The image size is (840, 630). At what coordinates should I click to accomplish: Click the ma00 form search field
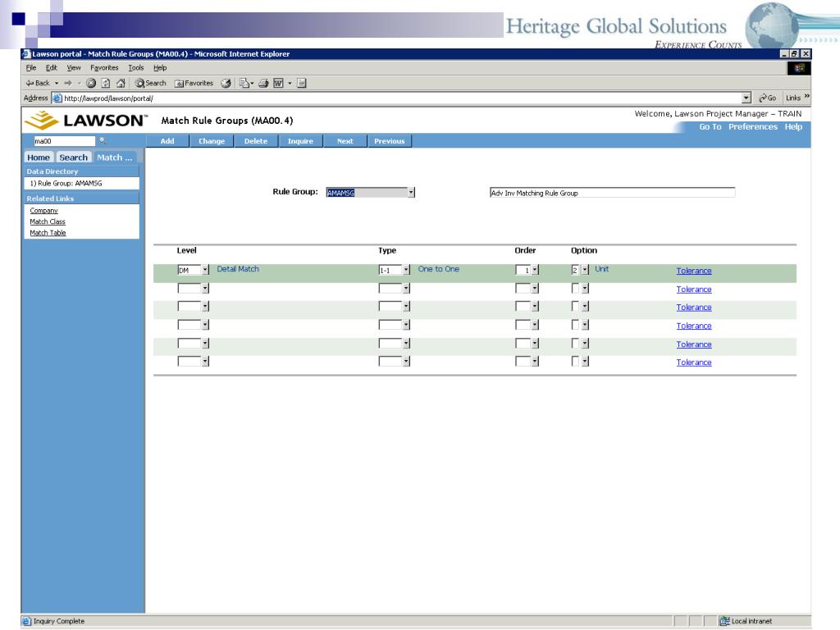pyautogui.click(x=64, y=141)
